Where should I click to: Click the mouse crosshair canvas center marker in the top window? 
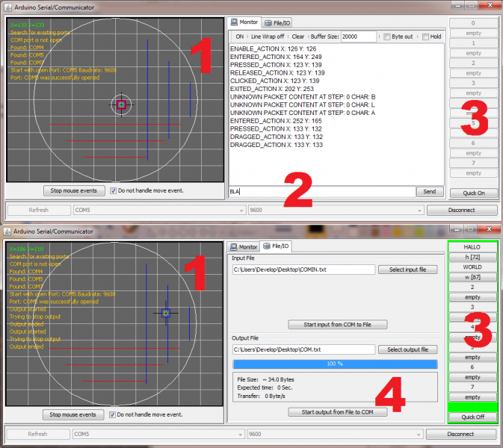[x=121, y=105]
